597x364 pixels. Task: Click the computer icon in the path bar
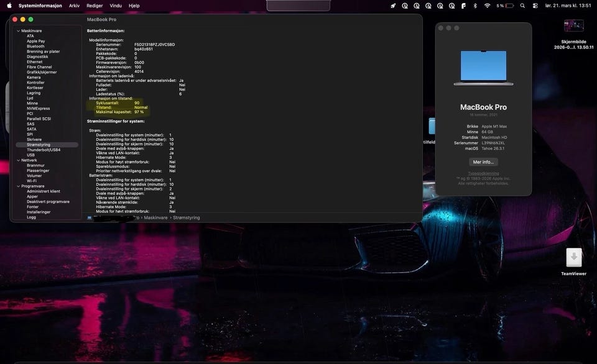pyautogui.click(x=90, y=217)
